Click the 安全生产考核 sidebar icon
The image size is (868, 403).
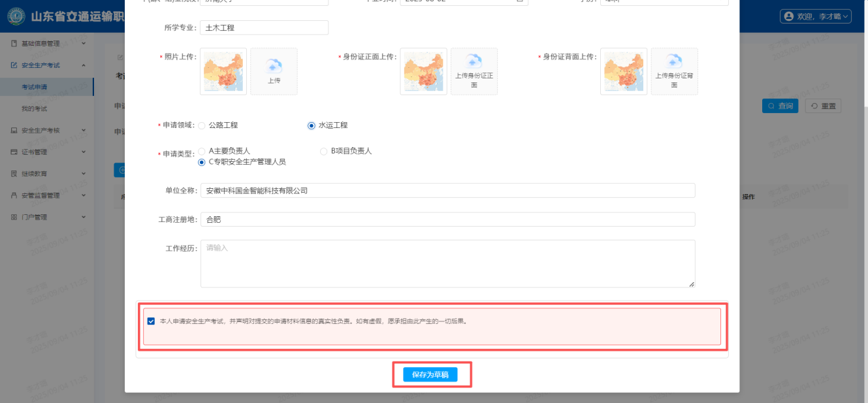pos(14,130)
